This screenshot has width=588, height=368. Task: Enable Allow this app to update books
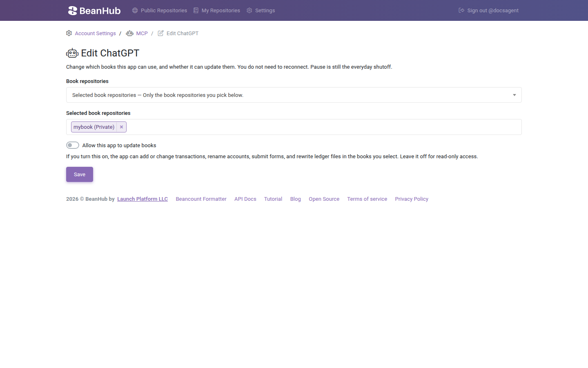point(73,145)
